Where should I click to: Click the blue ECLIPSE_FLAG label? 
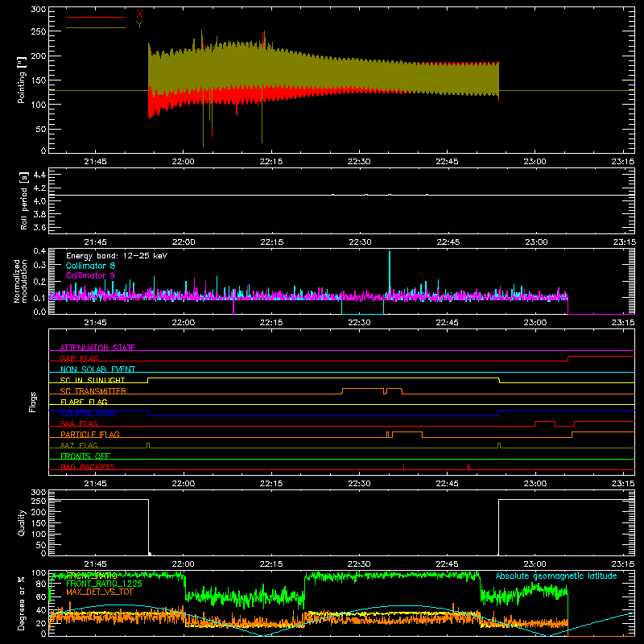(x=88, y=413)
